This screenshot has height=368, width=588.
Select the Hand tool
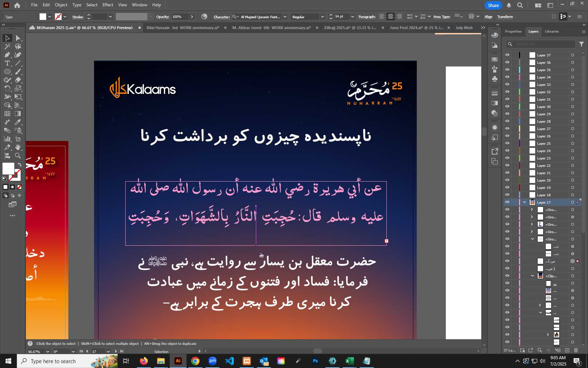[18, 147]
